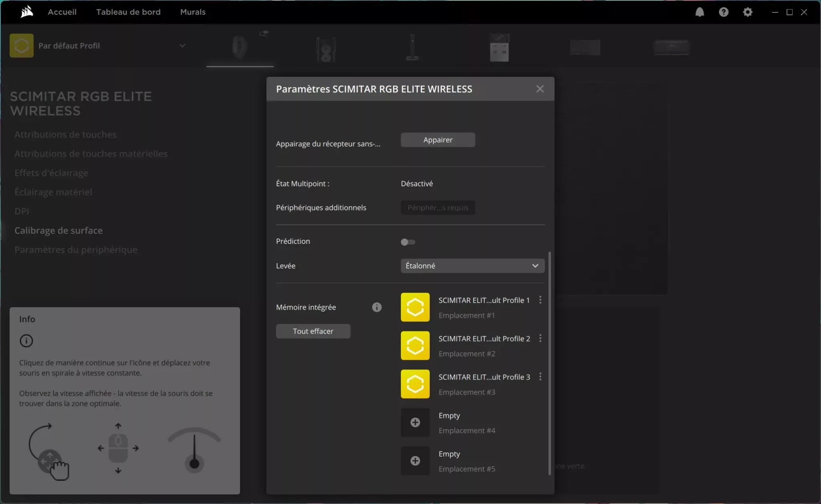This screenshot has width=821, height=504.
Task: Open the Tableau de bord tab
Action: pos(128,12)
